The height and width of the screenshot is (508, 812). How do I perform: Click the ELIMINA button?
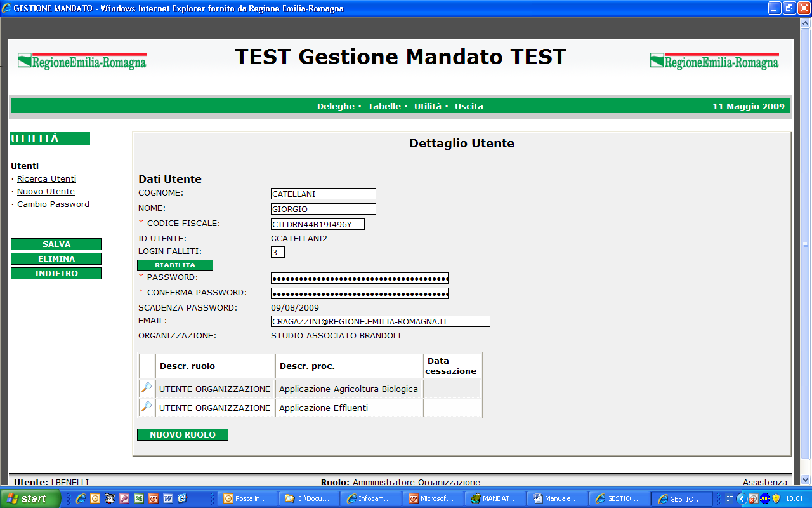[x=56, y=259]
